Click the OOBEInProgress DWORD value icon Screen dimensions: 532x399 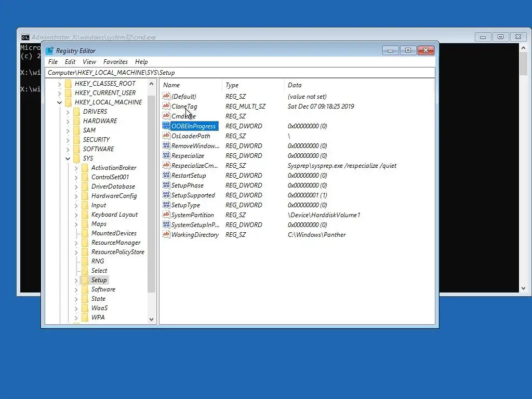166,126
